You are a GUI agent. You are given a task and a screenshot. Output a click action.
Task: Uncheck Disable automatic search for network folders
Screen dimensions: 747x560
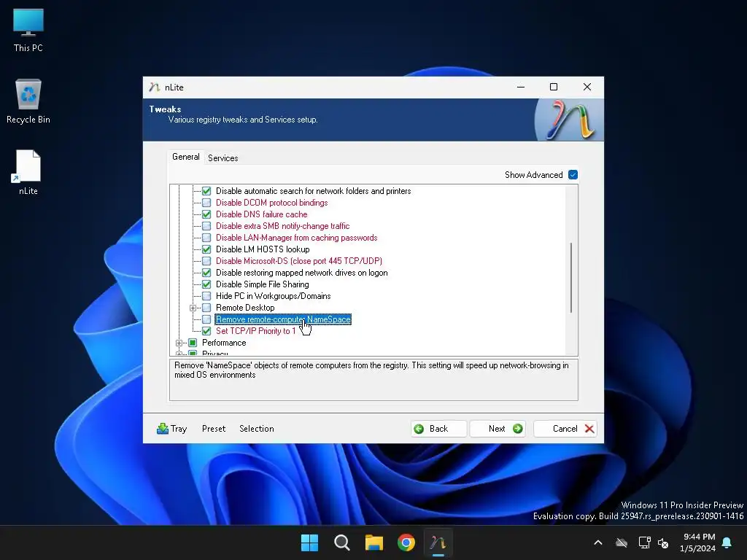[x=206, y=191]
